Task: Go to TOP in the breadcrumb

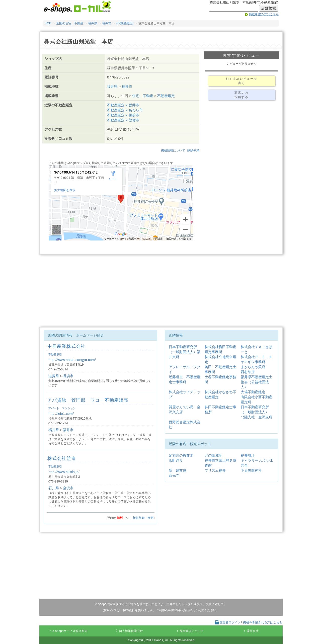Action: coord(48,23)
